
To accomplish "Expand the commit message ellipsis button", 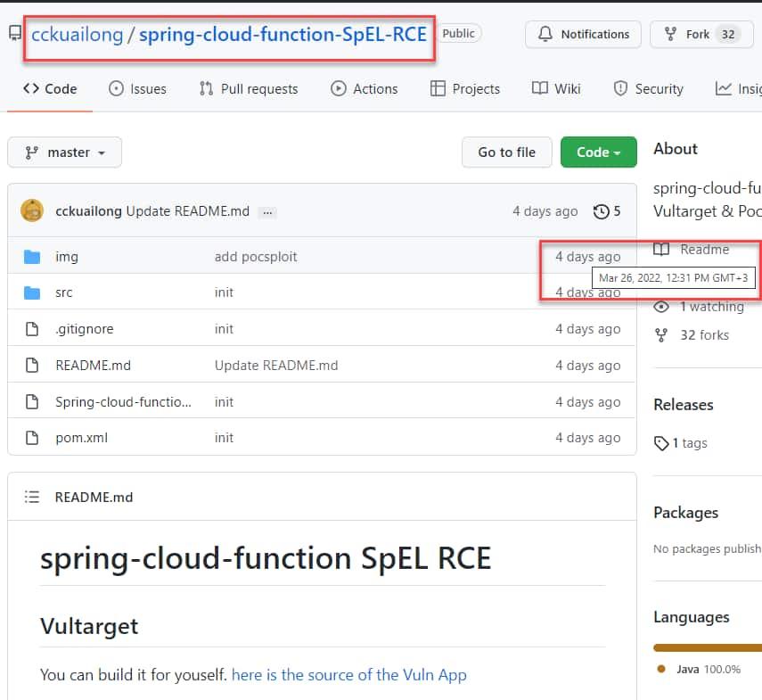I will coord(266,211).
